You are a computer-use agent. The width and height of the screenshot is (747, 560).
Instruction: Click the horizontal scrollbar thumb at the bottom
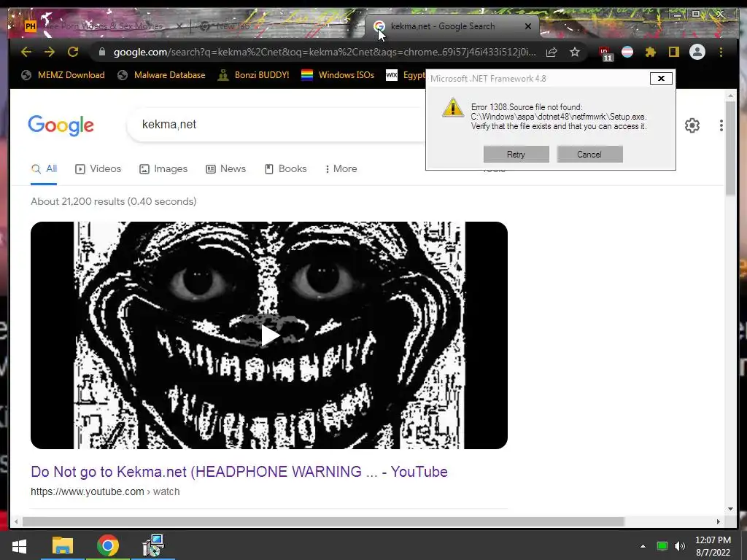323,522
